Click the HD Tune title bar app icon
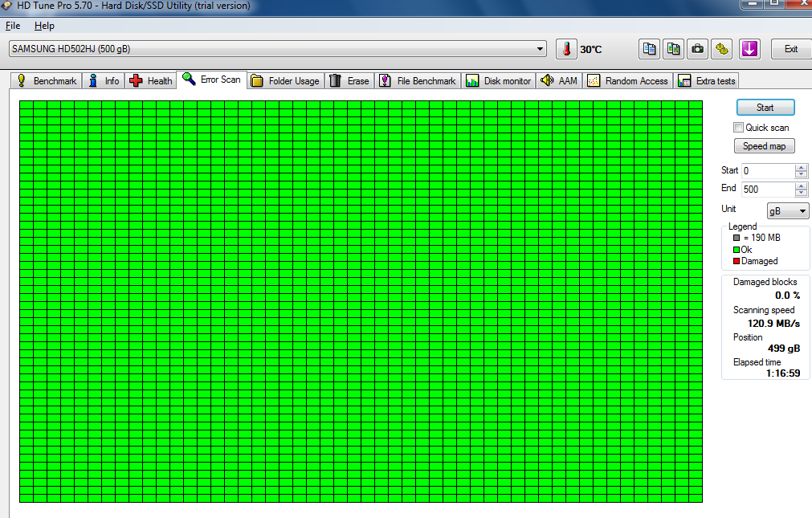Viewport: 812px width, 518px height. tap(6, 6)
